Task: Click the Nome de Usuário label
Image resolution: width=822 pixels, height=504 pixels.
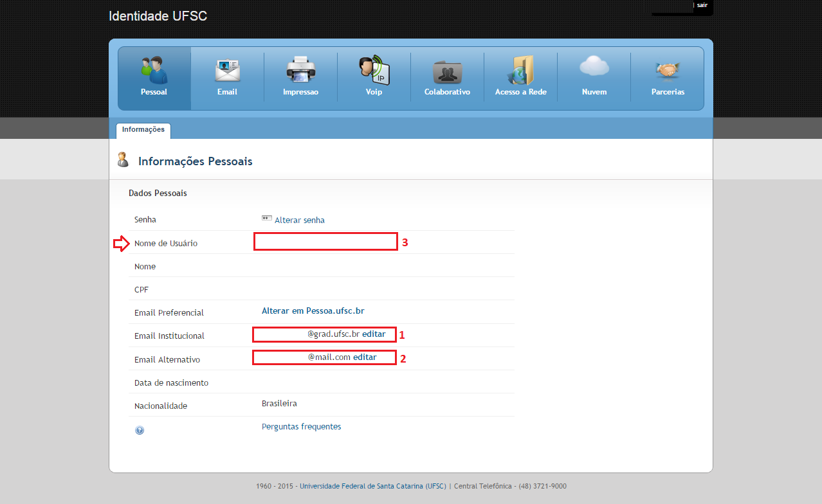Action: click(x=166, y=244)
